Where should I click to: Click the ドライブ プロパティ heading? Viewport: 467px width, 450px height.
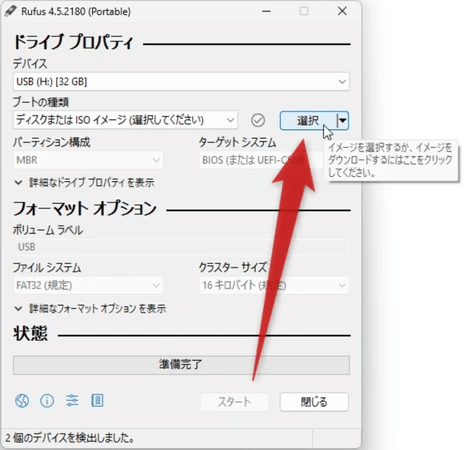click(x=73, y=43)
